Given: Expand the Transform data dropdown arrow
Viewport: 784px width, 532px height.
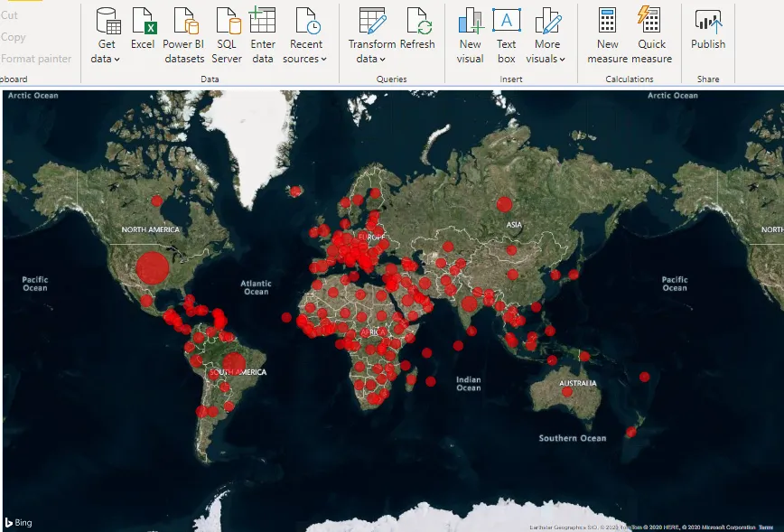Looking at the screenshot, I should tap(382, 59).
